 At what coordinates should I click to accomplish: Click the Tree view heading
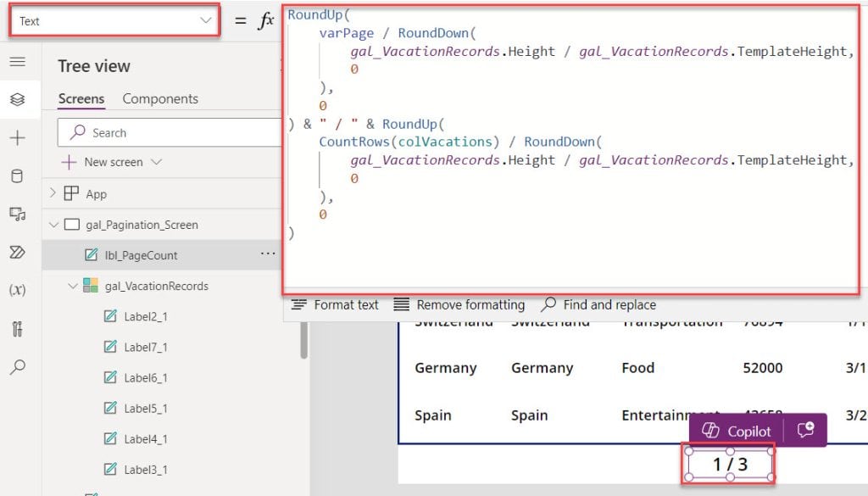[x=94, y=66]
